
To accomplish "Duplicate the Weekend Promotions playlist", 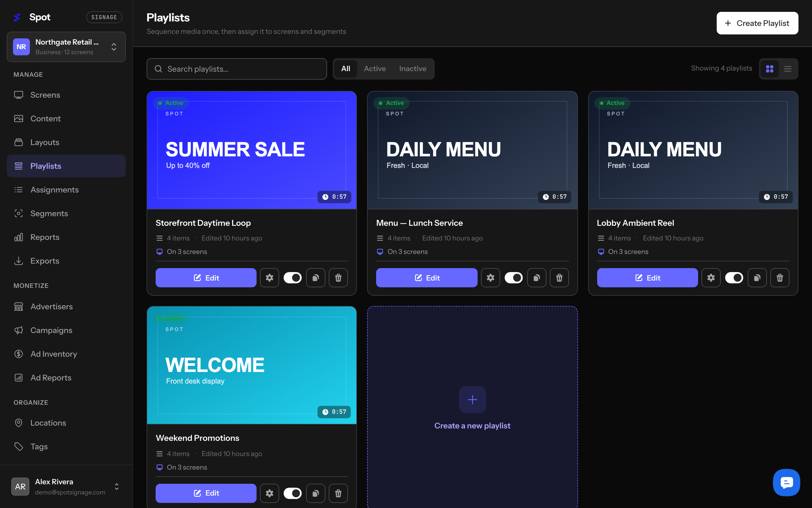I will click(x=315, y=493).
